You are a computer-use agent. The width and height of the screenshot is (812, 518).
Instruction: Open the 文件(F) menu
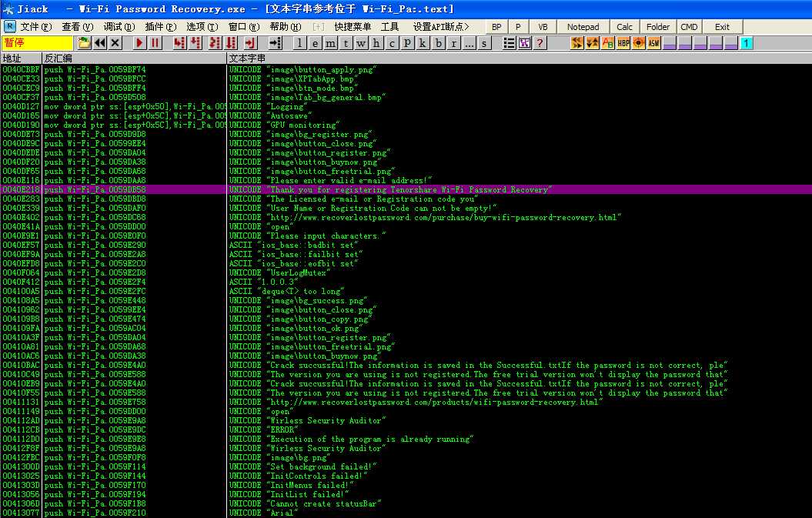click(35, 26)
